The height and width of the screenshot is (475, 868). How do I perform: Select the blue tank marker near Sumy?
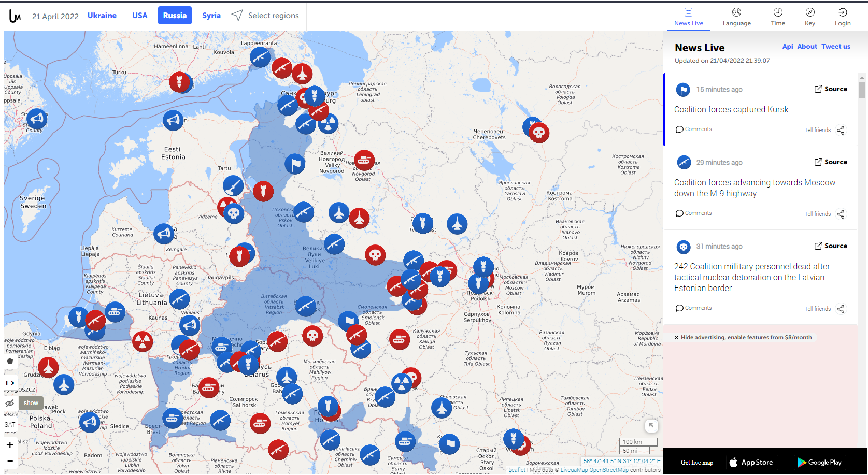(x=405, y=442)
